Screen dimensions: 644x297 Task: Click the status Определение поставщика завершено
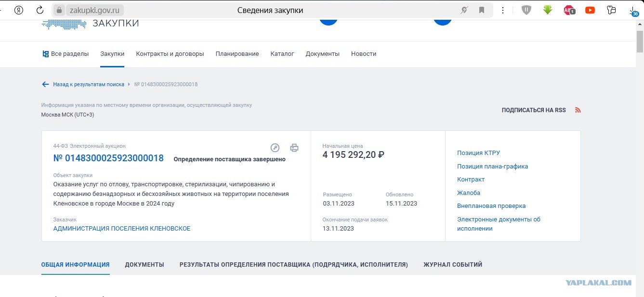[x=229, y=159]
